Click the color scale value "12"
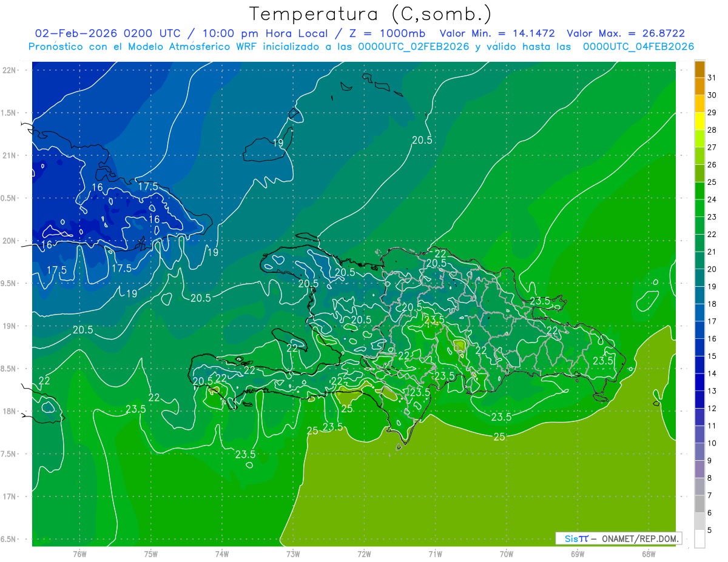This screenshot has height=562, width=728. tap(712, 408)
